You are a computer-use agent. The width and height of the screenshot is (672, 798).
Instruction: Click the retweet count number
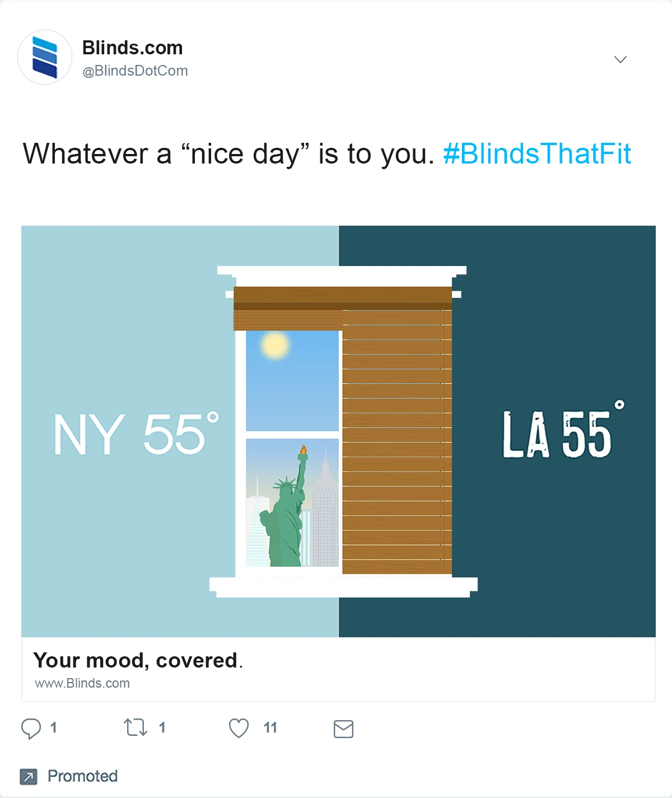coord(162,727)
